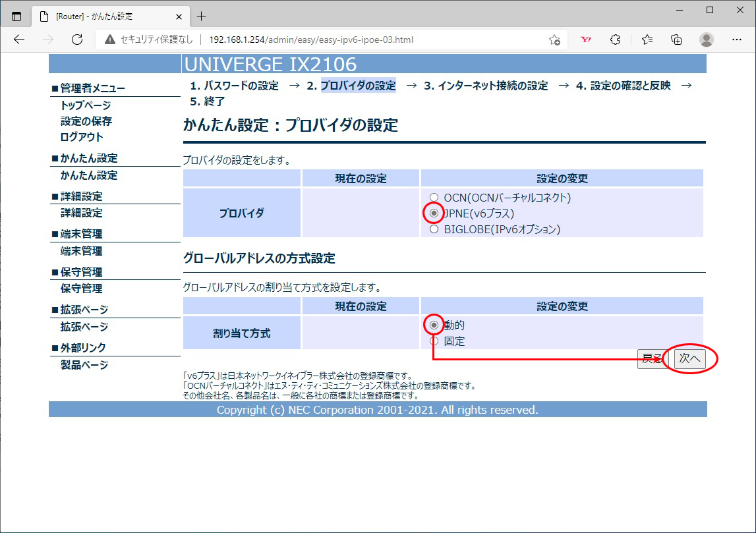Viewport: 756px width, 533px height.
Task: Open the 保守管理 sidebar link
Action: pyautogui.click(x=82, y=288)
